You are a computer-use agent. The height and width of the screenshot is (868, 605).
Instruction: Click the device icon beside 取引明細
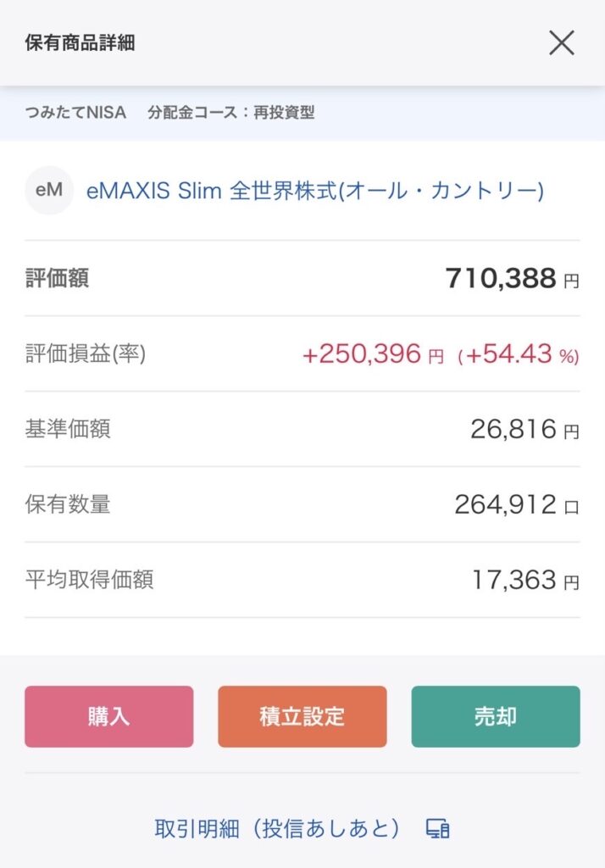click(x=437, y=829)
